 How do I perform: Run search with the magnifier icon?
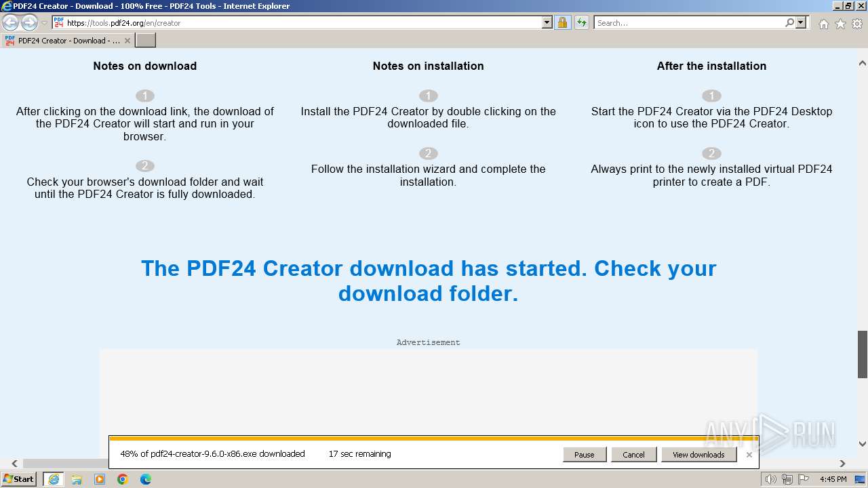click(x=789, y=22)
